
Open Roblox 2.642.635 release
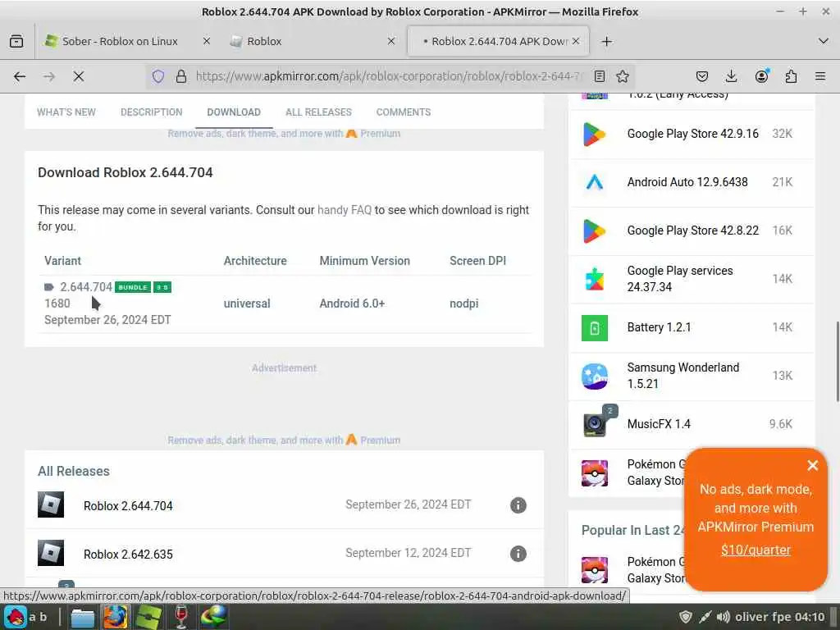[x=128, y=554]
